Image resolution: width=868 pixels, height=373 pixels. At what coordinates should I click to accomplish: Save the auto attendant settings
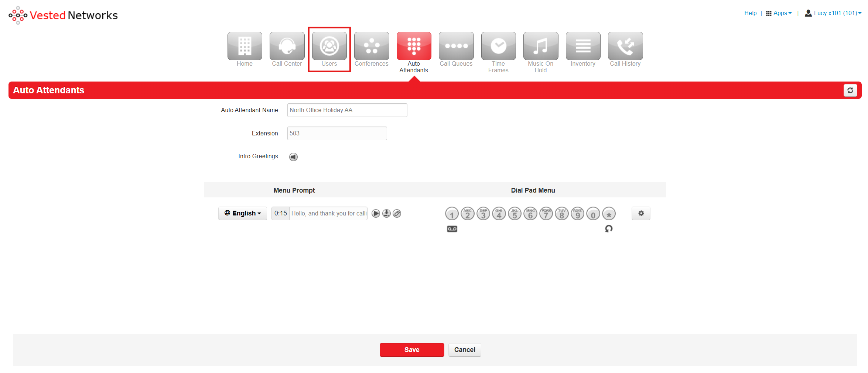(x=411, y=350)
